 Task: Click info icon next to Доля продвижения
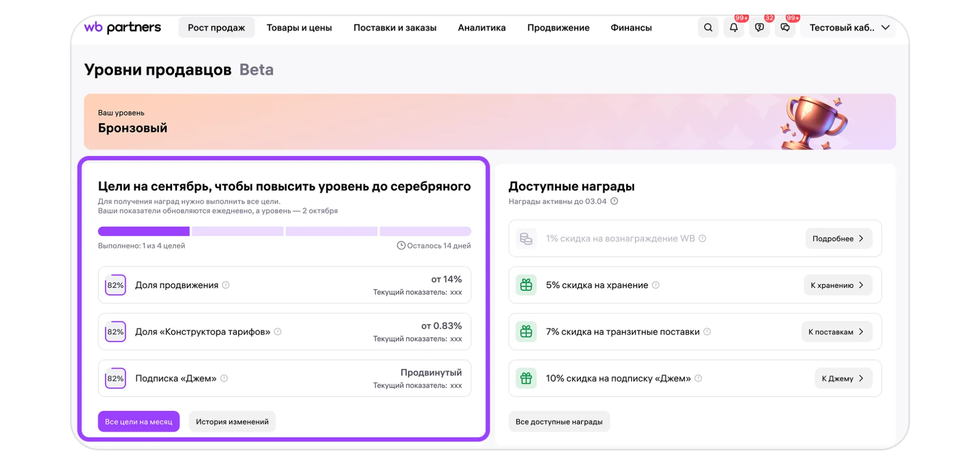226,285
